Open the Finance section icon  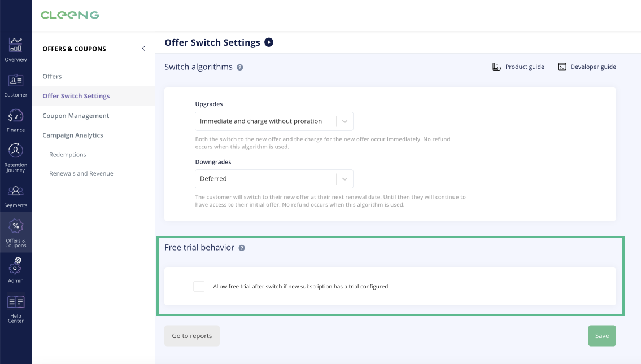[16, 116]
